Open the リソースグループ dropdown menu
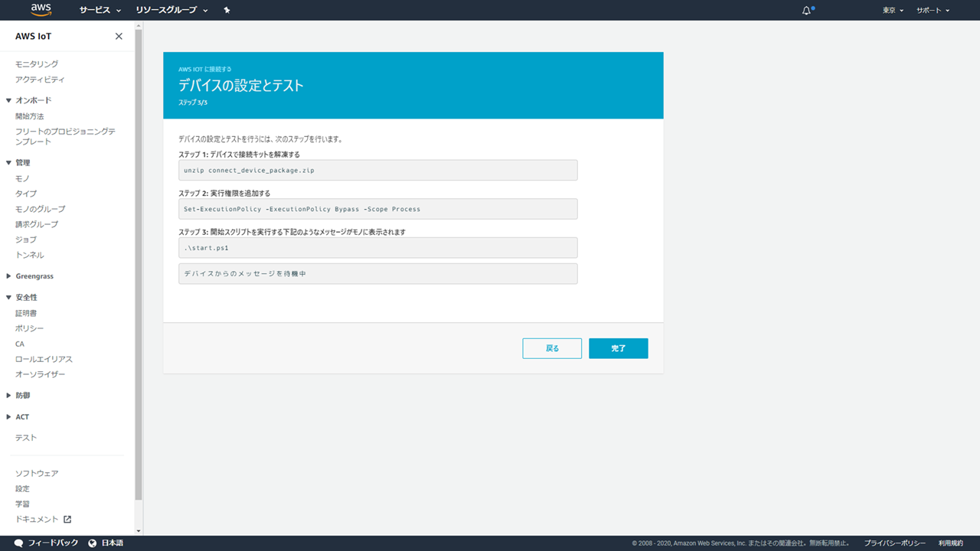 coord(171,11)
